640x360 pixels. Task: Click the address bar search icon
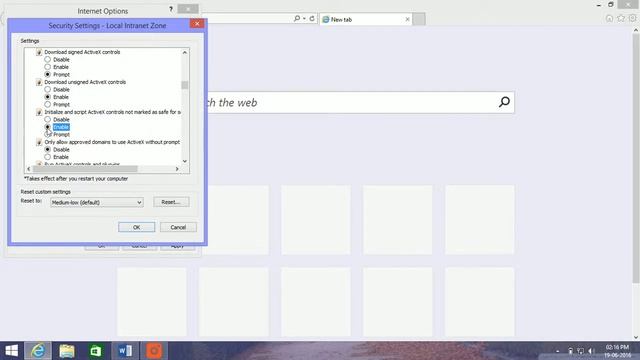[x=297, y=18]
